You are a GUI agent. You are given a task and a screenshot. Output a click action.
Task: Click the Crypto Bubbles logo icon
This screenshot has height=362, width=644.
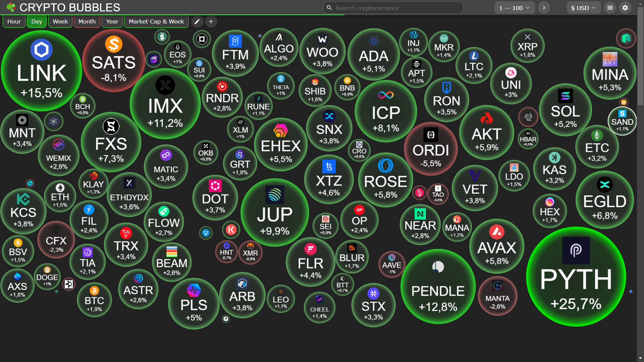(x=11, y=7)
